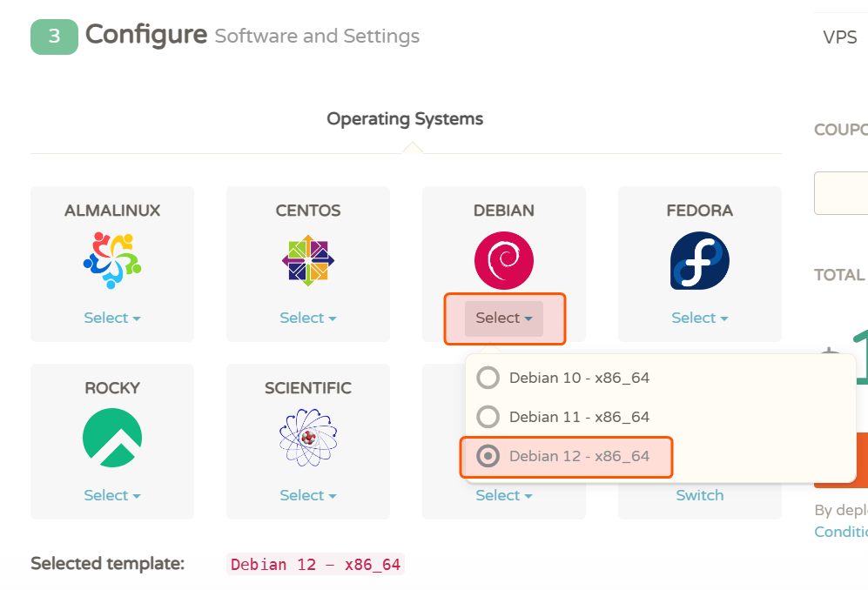
Task: Click the Scientific Linux atom logo
Action: 308,438
